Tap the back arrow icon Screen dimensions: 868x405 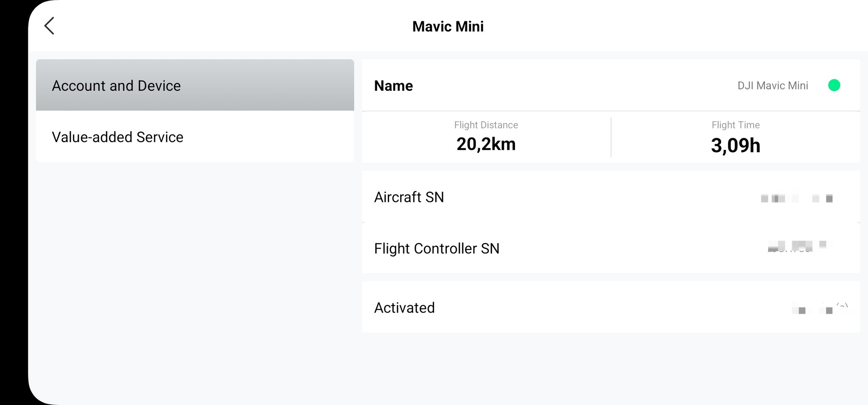pyautogui.click(x=50, y=26)
